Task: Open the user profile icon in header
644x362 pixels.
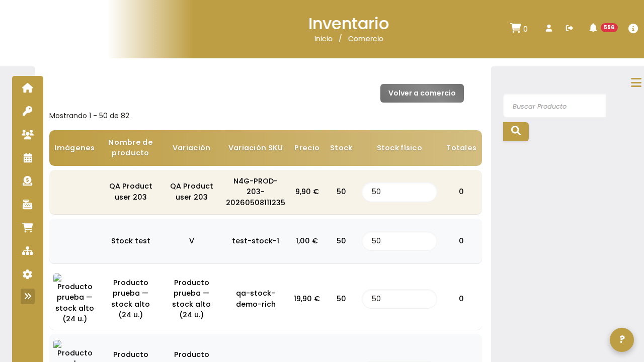Action: point(549,28)
